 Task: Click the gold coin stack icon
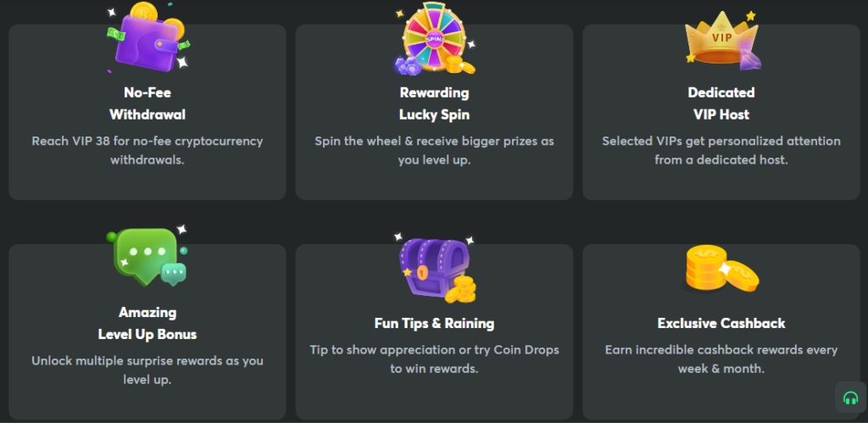[x=721, y=270]
